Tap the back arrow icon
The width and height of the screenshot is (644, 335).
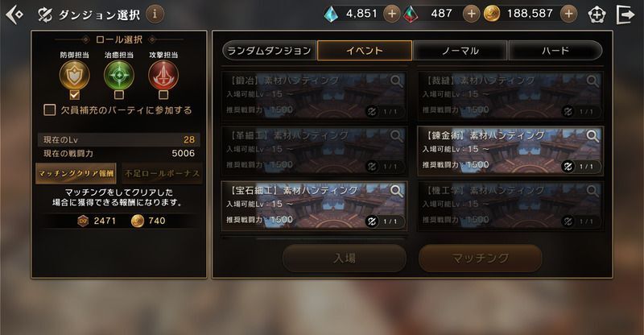point(14,14)
